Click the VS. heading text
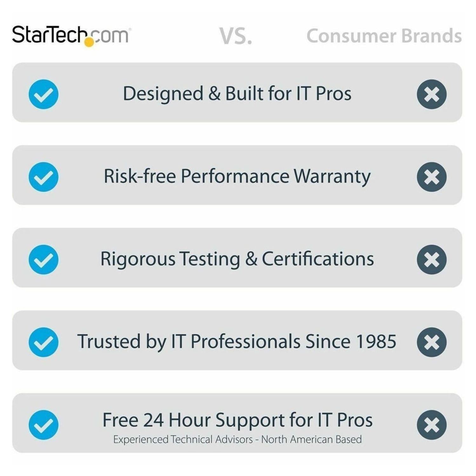The width and height of the screenshot is (476, 476). [236, 36]
